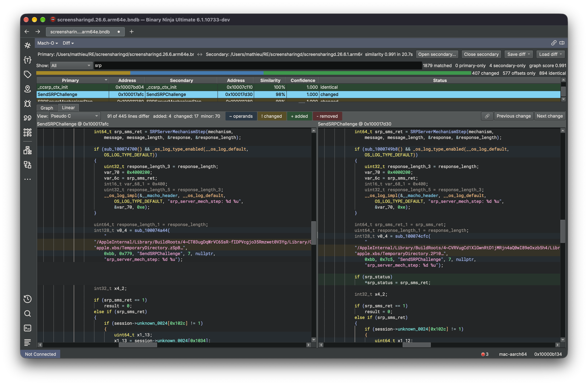Toggle the operands diff filter
This screenshot has width=588, height=385.
(x=241, y=116)
